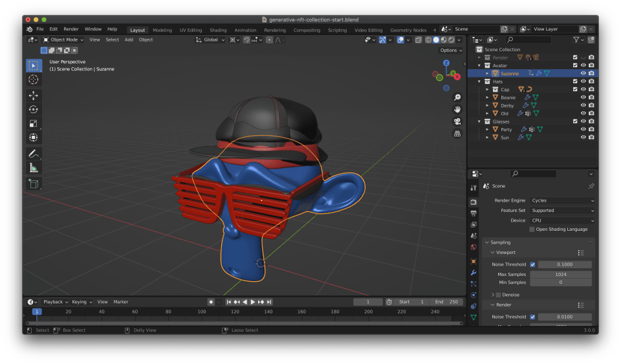Viewport: 621px width, 364px height.
Task: Click the timeline playhead at frame 1
Action: pyautogui.click(x=37, y=312)
